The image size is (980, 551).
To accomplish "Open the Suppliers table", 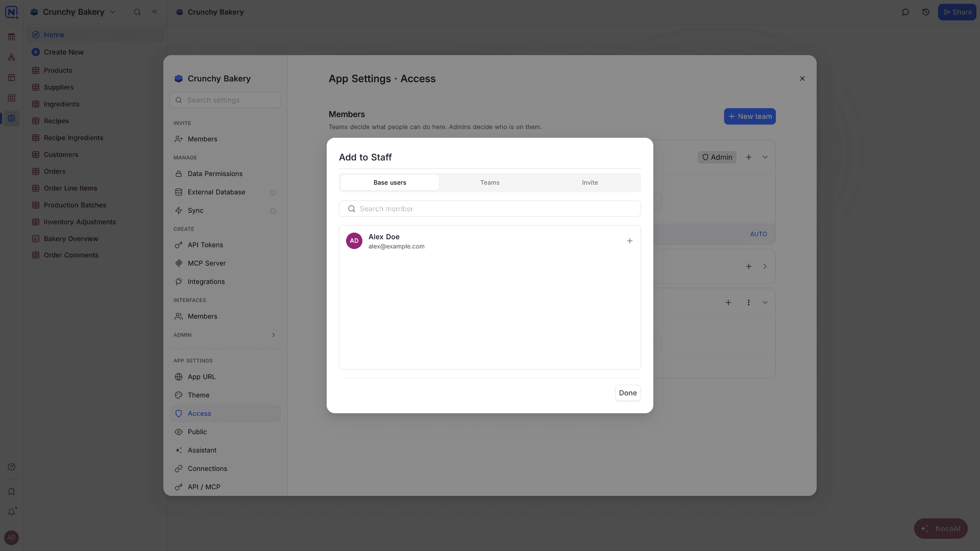I will tap(95, 87).
